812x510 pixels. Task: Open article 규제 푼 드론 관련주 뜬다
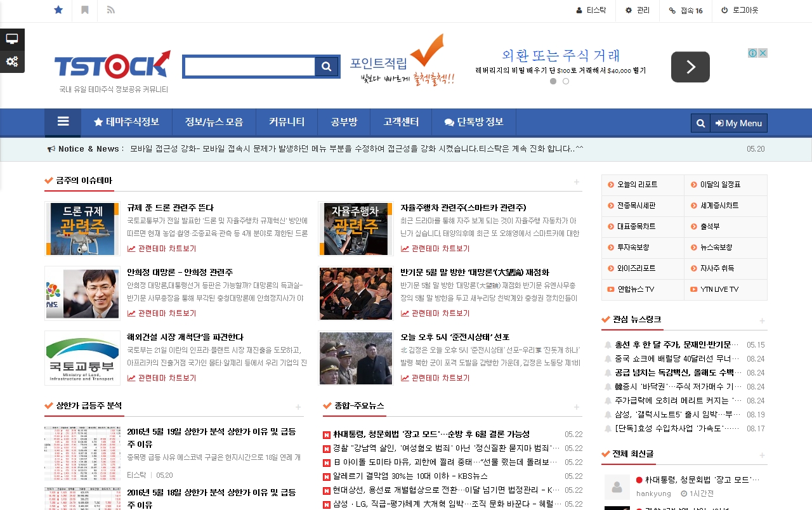point(171,207)
